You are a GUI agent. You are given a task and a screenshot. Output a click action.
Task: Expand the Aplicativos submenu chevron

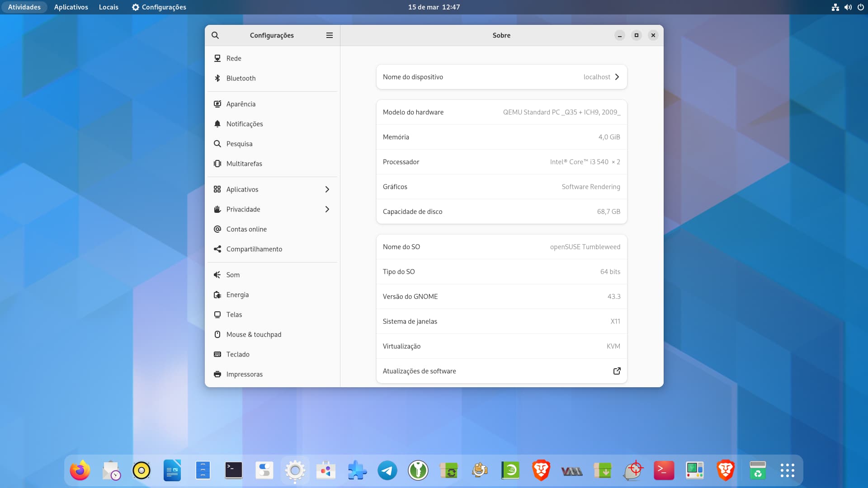click(327, 189)
